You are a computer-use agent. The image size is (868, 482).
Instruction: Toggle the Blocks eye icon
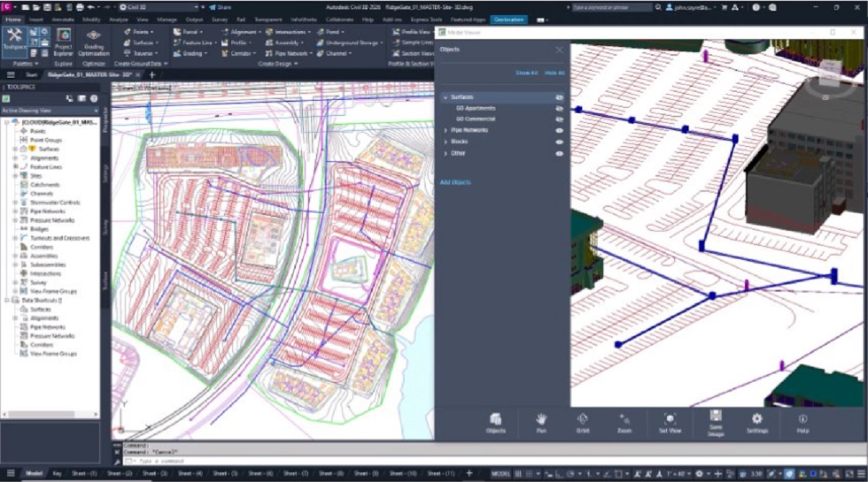[559, 142]
